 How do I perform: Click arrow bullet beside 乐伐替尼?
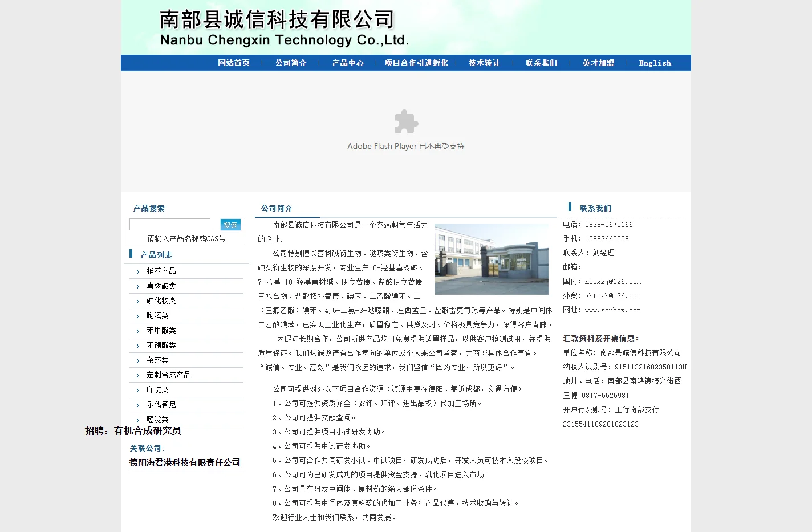click(138, 405)
